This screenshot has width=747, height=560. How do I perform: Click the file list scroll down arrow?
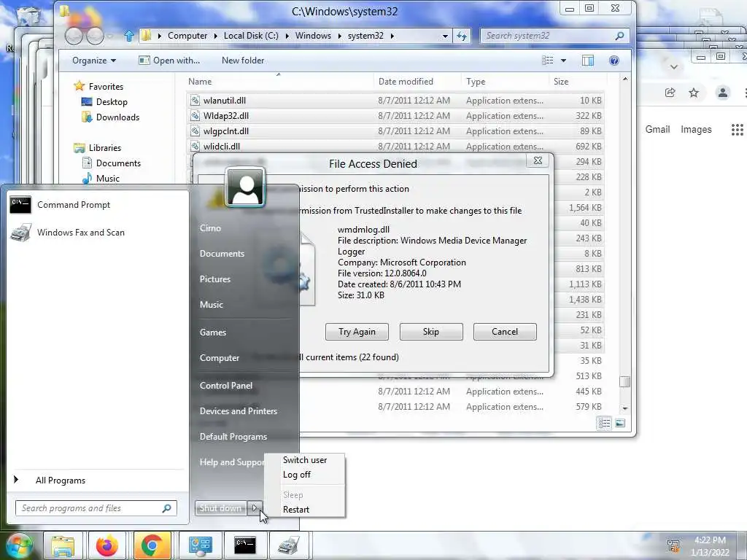(625, 408)
